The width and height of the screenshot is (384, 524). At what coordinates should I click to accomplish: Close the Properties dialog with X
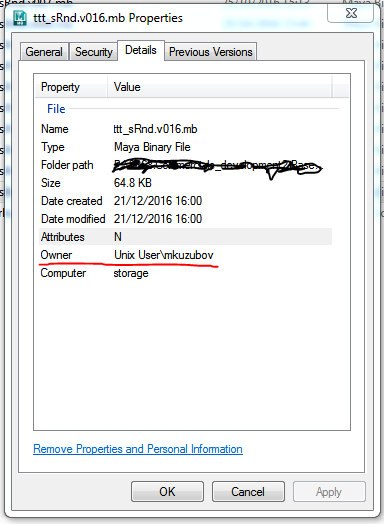point(351,13)
